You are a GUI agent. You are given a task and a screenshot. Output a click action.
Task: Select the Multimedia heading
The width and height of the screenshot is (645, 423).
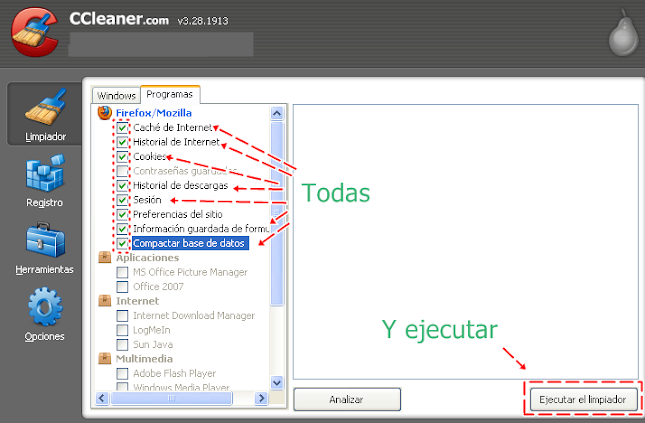coord(144,358)
